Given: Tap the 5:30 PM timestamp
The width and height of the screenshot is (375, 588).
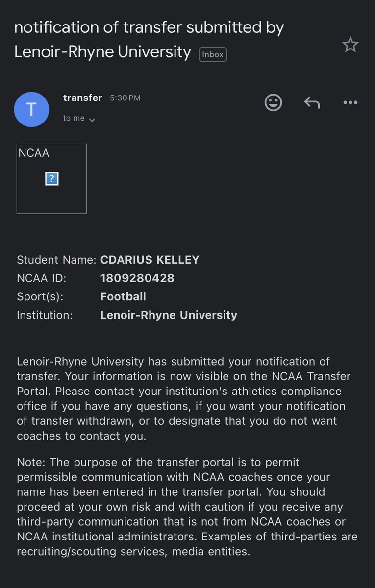Looking at the screenshot, I should pyautogui.click(x=125, y=98).
